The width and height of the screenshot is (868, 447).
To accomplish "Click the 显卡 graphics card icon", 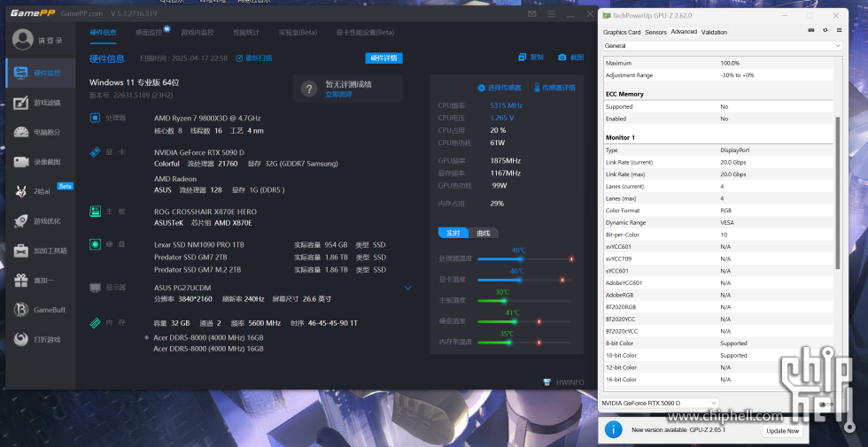I will [x=96, y=152].
